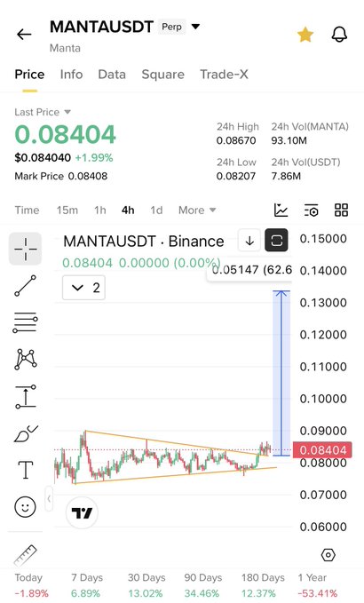Open the Data tab

tap(112, 75)
